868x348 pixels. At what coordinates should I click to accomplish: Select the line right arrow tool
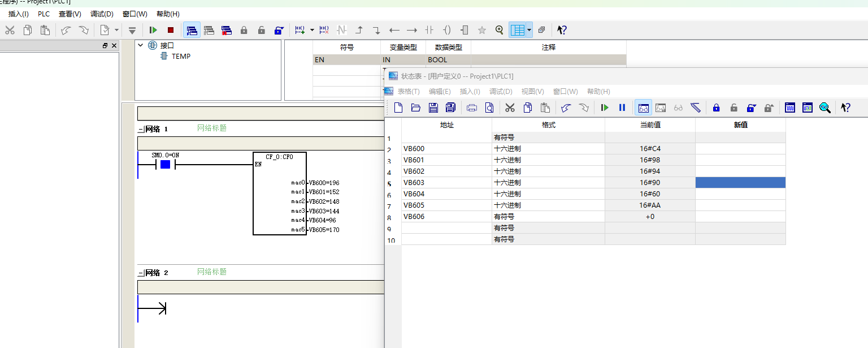coord(412,30)
